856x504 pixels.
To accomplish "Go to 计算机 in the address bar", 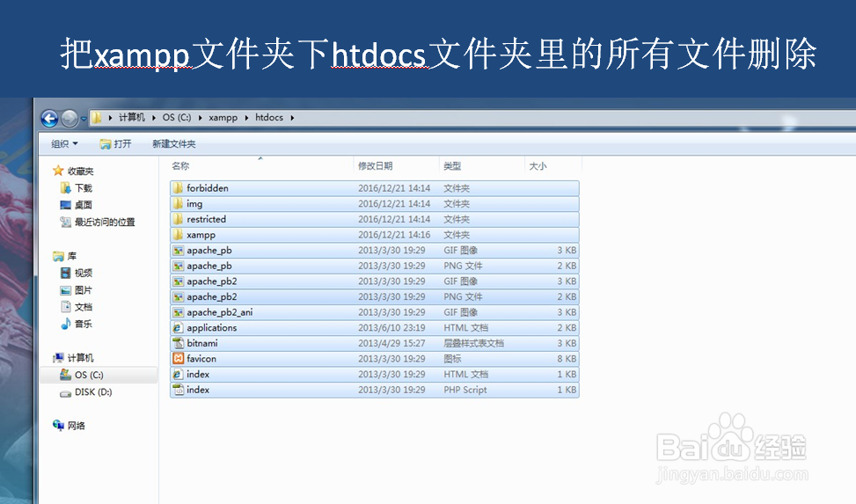I will [x=132, y=117].
